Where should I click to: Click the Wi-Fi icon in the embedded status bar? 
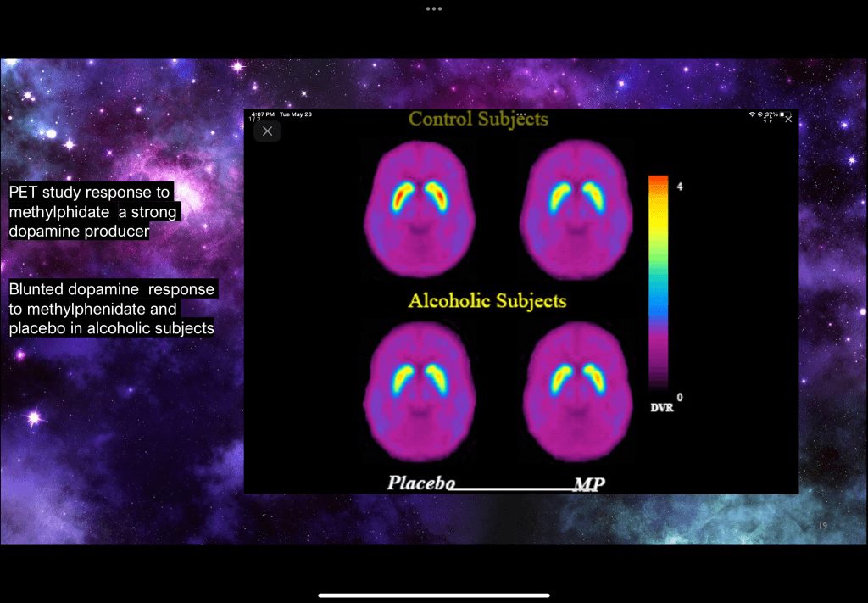pyautogui.click(x=753, y=114)
